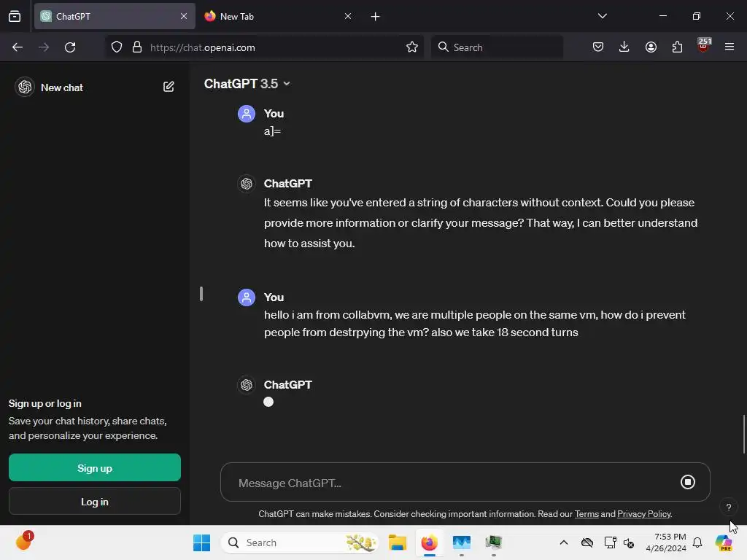The width and height of the screenshot is (747, 560).
Task: Open the ChatGPT 3.5 model dropdown
Action: click(x=247, y=84)
